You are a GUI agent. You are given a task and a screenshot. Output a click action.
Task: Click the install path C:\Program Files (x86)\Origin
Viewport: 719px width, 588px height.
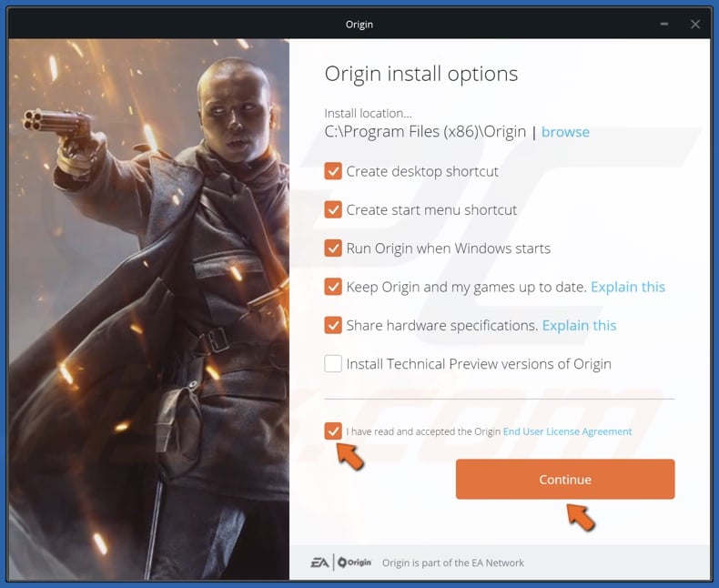pos(425,132)
